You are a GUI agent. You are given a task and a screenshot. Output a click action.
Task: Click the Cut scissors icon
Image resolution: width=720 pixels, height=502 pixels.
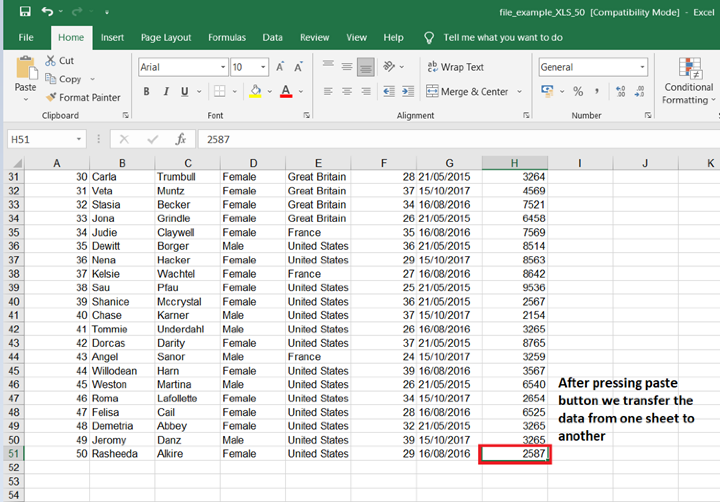[52, 61]
